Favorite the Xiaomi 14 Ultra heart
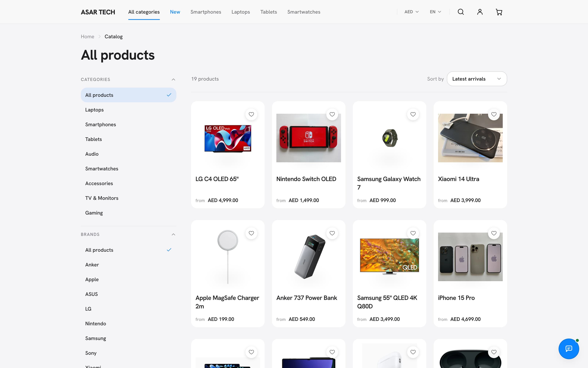This screenshot has width=588, height=368. click(494, 114)
